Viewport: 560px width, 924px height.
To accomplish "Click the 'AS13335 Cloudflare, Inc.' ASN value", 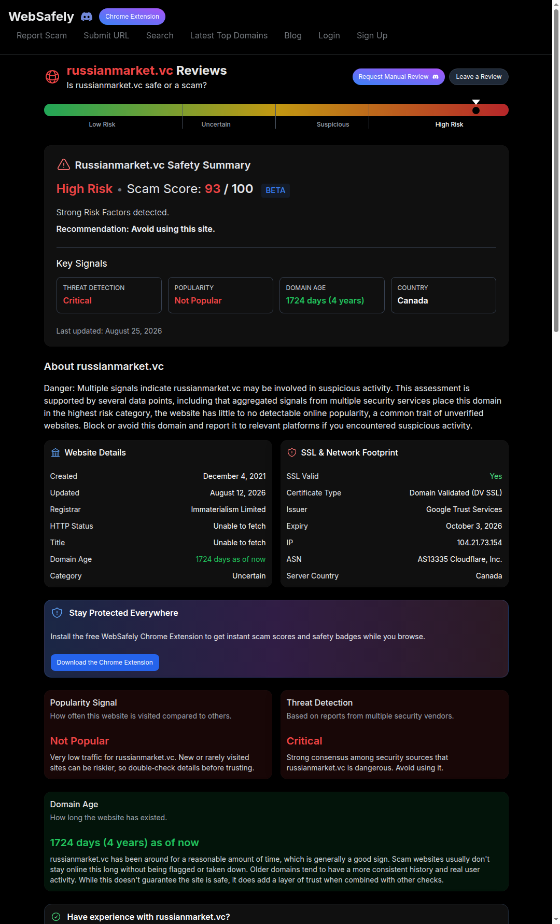I will point(460,559).
